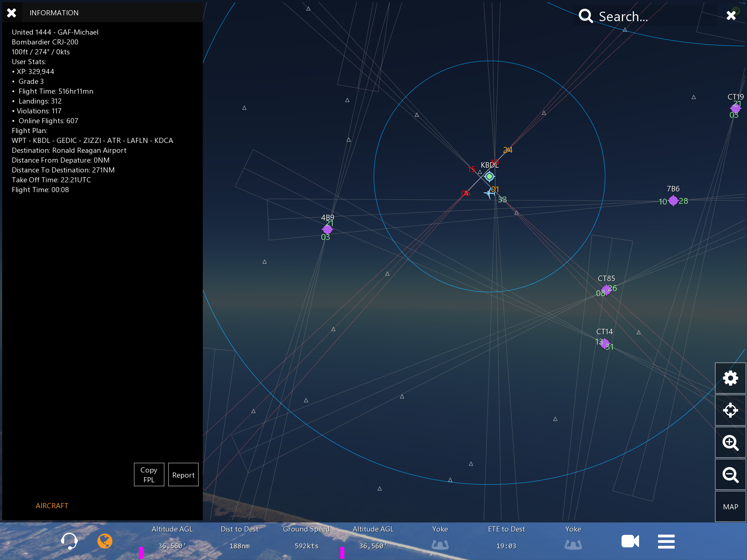Center map on own aircraft
Viewport: 747px width, 560px height.
(730, 410)
